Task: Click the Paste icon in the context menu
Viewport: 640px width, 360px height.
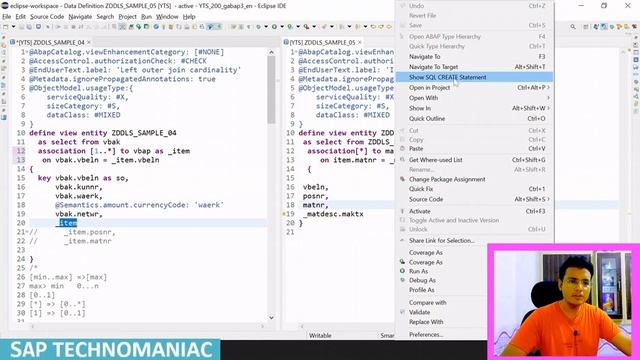Action: (x=402, y=149)
